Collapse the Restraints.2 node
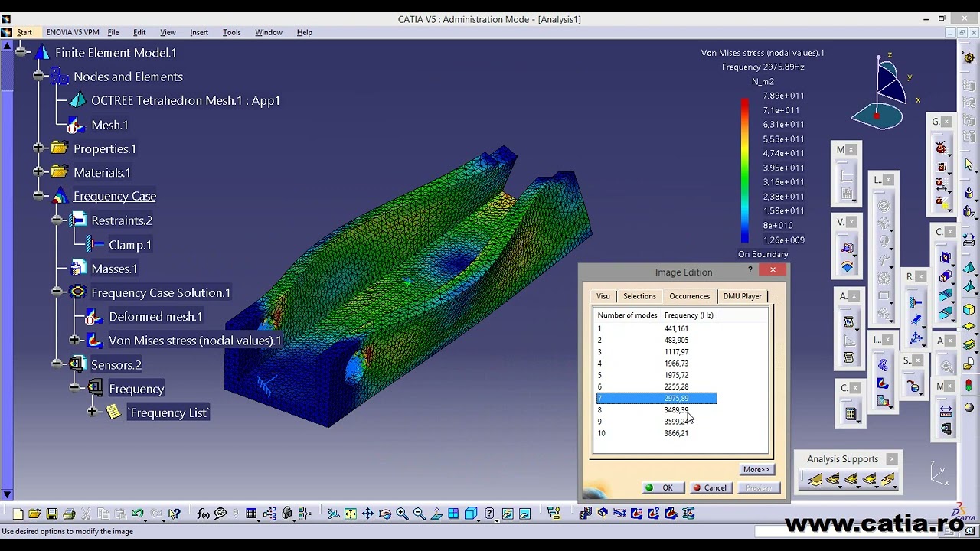The width and height of the screenshot is (980, 551). [x=57, y=220]
